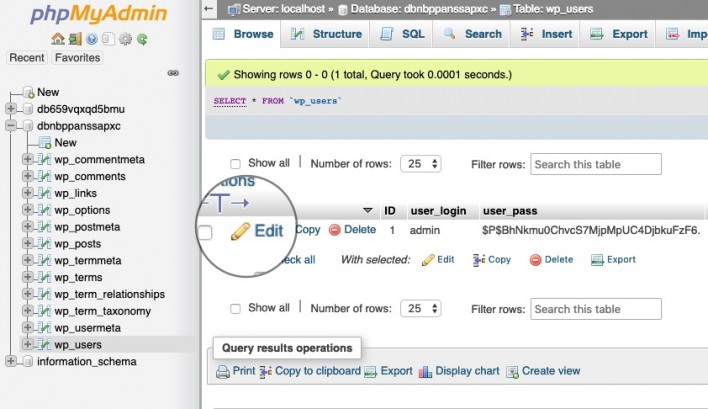Click the link chain icon in sidebar
Image resolution: width=708 pixels, height=409 pixels.
[173, 73]
